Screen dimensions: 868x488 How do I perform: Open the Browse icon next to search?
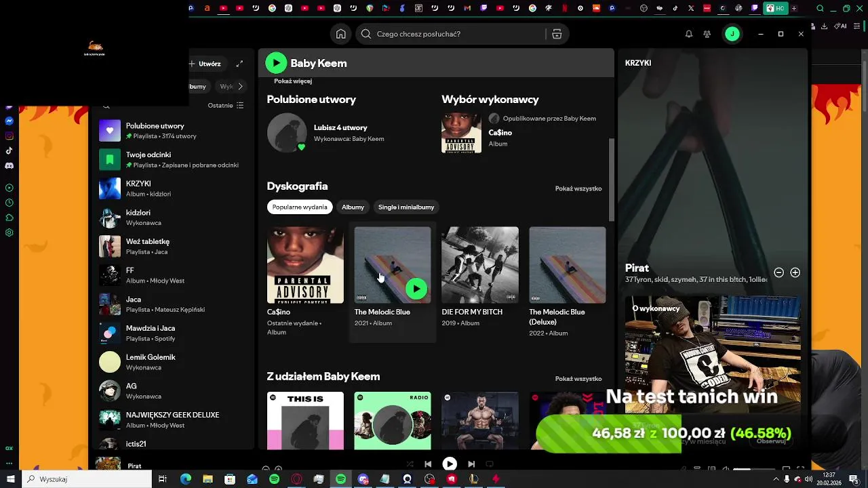pos(557,34)
